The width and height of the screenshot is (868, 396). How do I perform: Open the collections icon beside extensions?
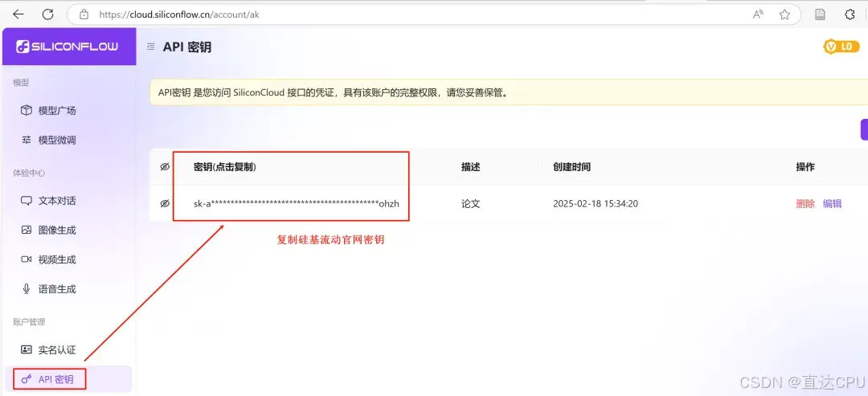(x=821, y=14)
